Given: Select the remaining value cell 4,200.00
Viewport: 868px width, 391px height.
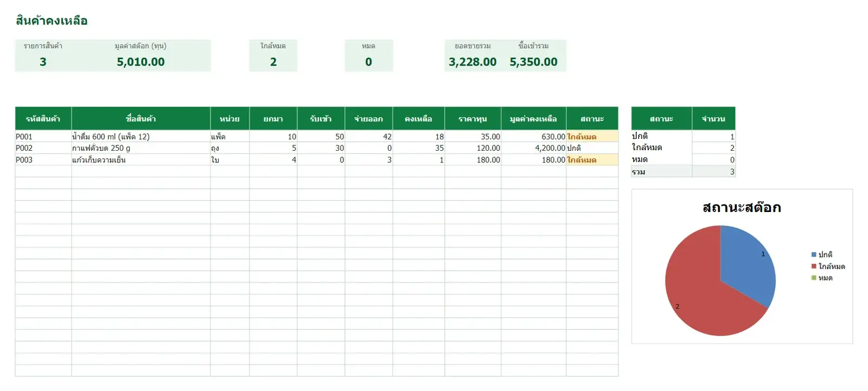Looking at the screenshot, I should (x=534, y=148).
